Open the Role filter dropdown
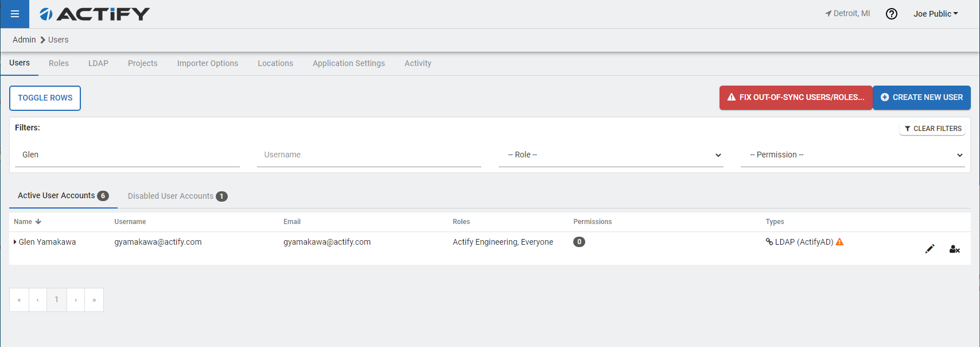This screenshot has height=347, width=980. [611, 155]
